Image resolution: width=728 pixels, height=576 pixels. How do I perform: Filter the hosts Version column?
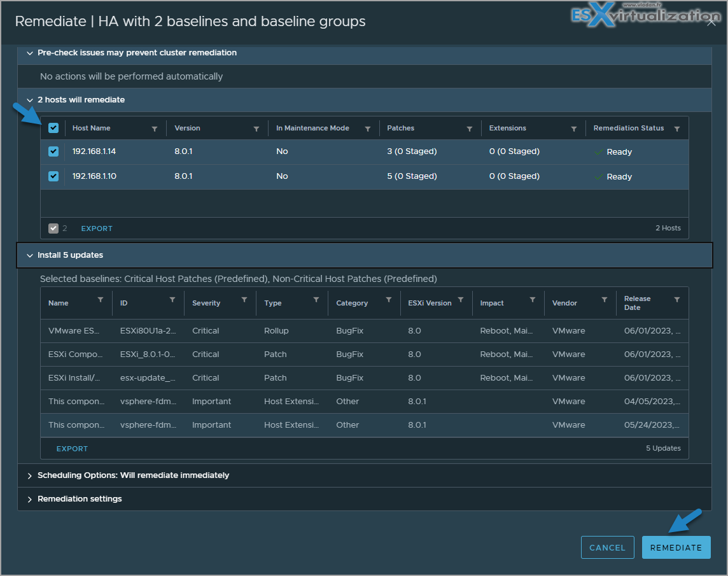[x=256, y=129]
